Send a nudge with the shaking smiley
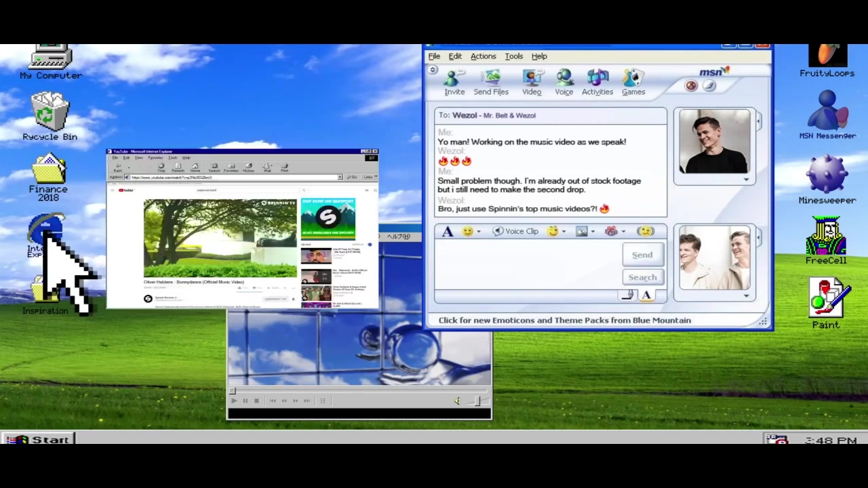Viewport: 868px width, 488px height. coord(646,231)
